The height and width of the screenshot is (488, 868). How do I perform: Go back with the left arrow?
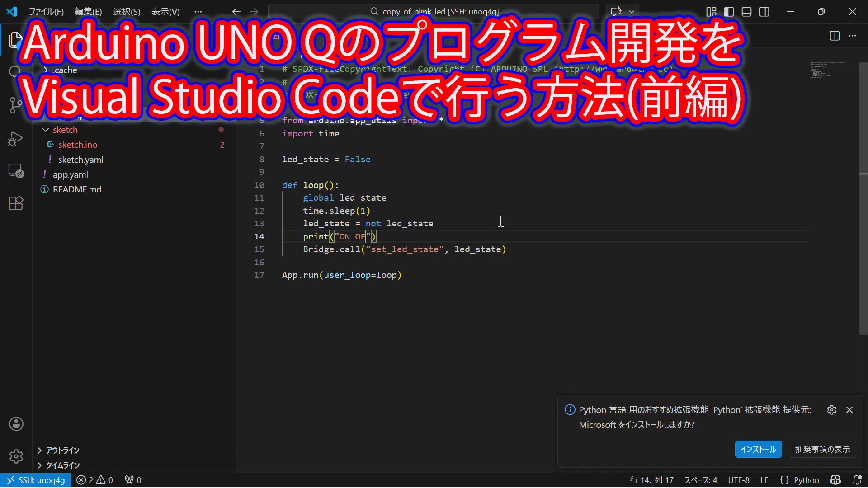236,12
